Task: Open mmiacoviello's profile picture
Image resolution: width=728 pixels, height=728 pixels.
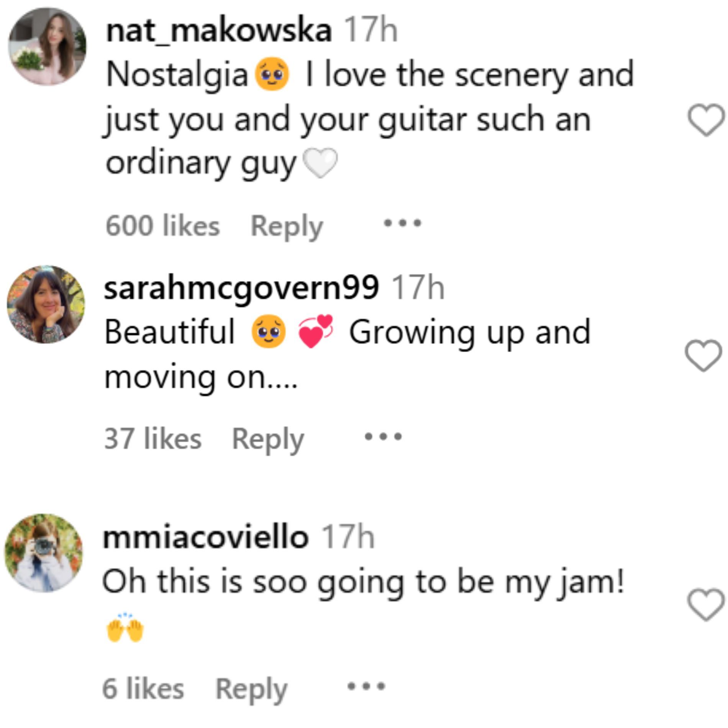Action: [x=44, y=553]
